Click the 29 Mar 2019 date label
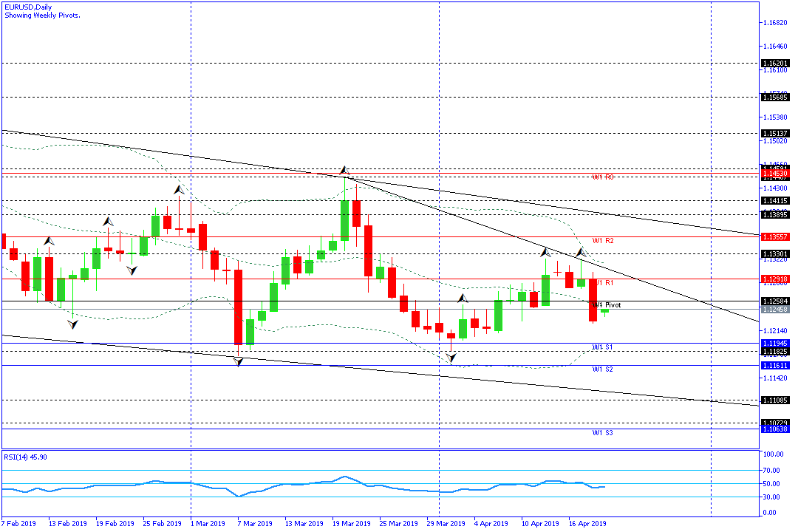This screenshot has width=798, height=532. 446,523
